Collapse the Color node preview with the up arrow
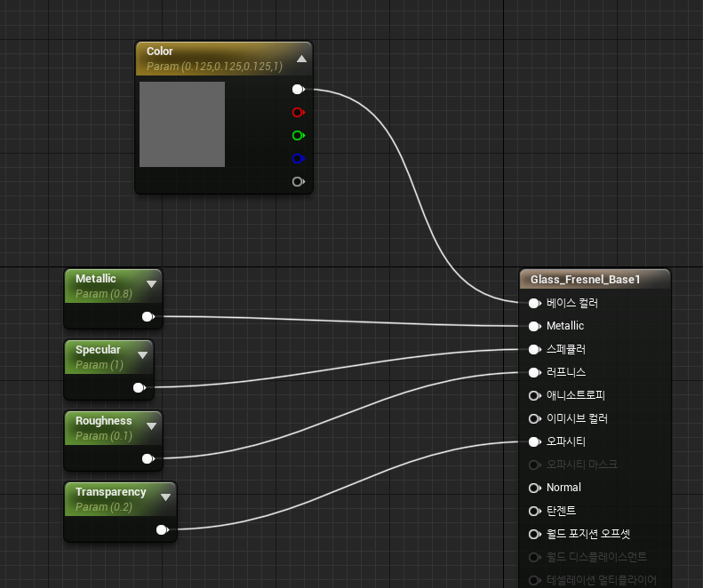 tap(302, 59)
